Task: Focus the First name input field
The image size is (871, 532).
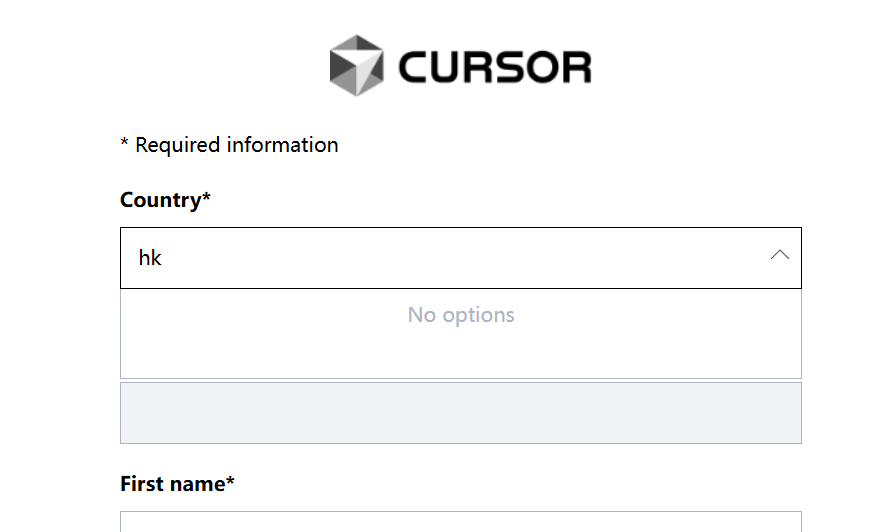Action: (460, 522)
